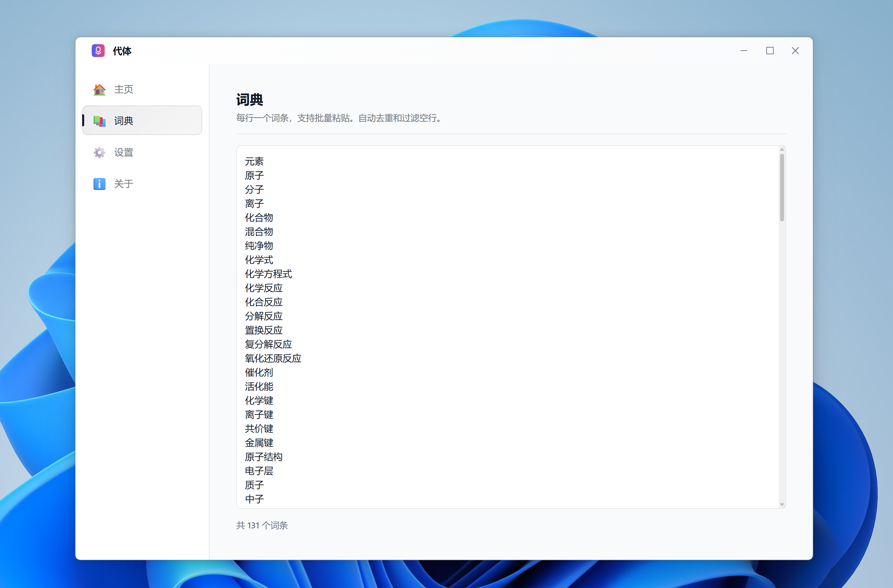The image size is (893, 588).
Task: Click the house icon for 主页
Action: (100, 89)
